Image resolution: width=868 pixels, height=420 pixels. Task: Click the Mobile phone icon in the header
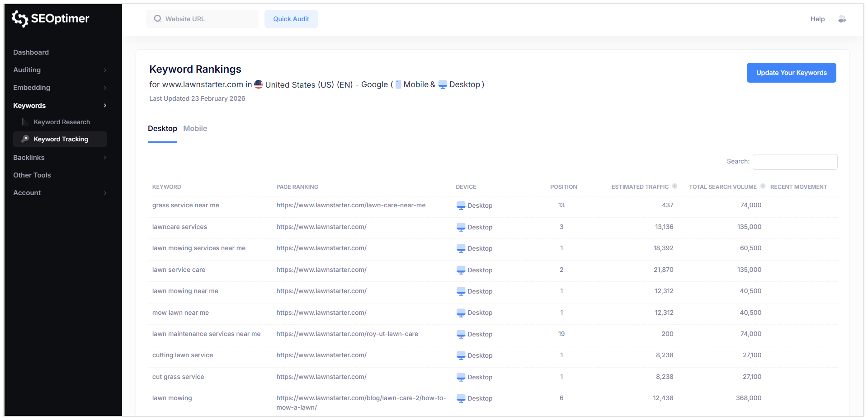(x=398, y=84)
